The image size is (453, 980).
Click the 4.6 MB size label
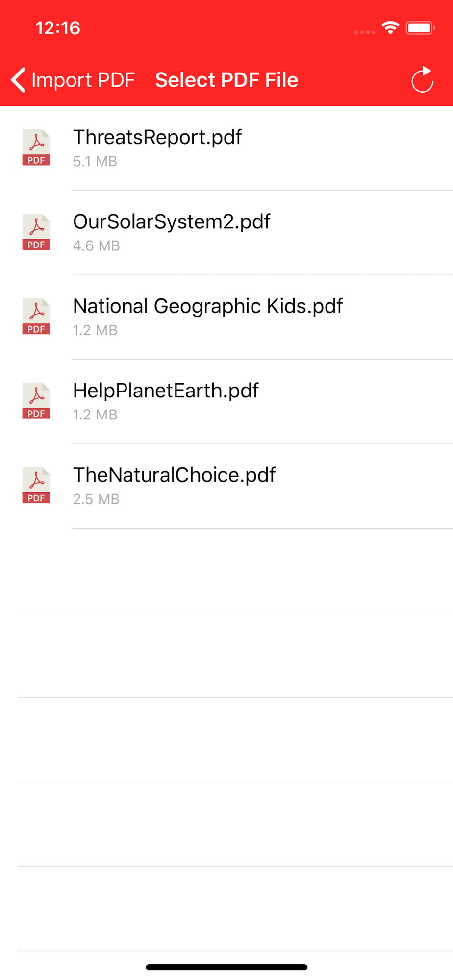point(97,245)
